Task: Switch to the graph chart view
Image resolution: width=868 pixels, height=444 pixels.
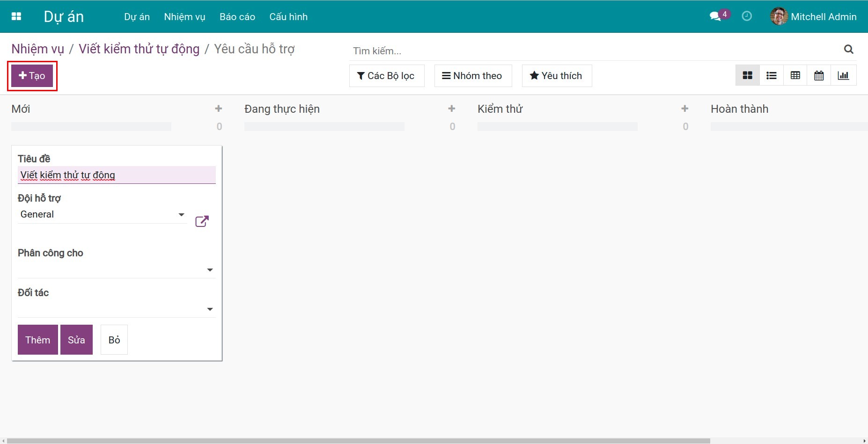Action: click(x=843, y=76)
